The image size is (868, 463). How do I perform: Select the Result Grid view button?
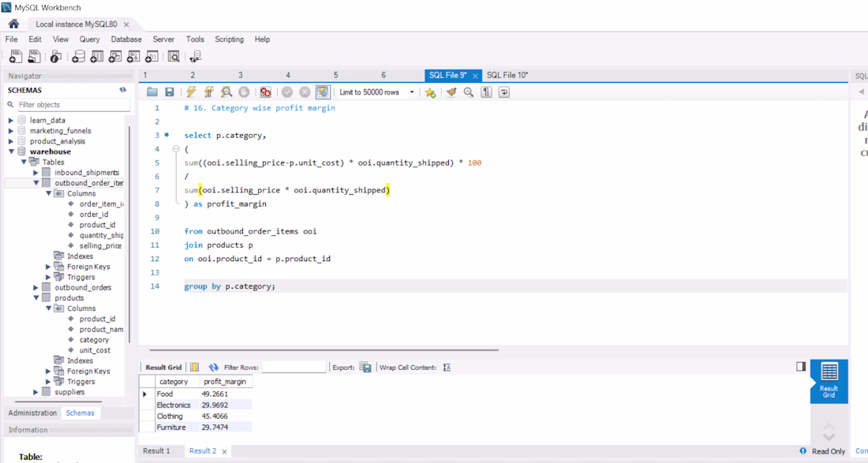coord(829,381)
